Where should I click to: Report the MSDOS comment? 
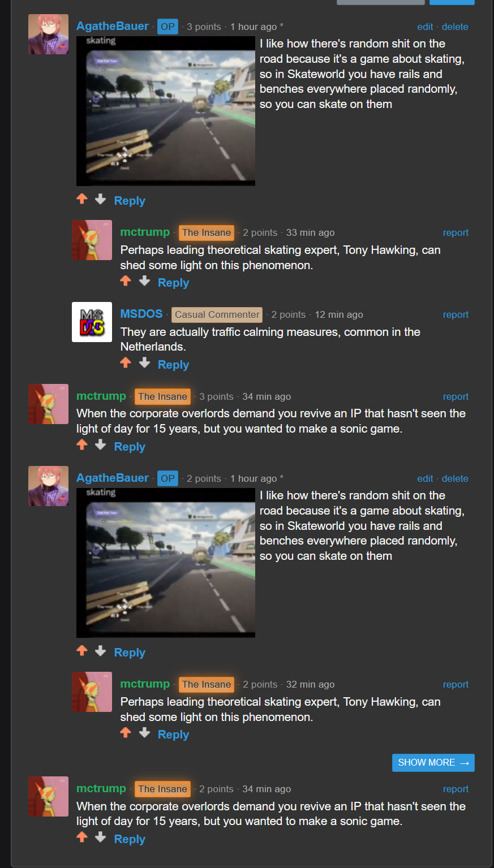click(456, 314)
